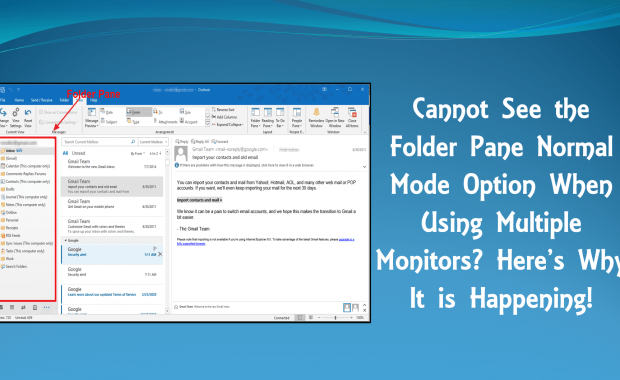Select the Unread messages filter
This screenshot has height=380, width=620.
click(78, 153)
